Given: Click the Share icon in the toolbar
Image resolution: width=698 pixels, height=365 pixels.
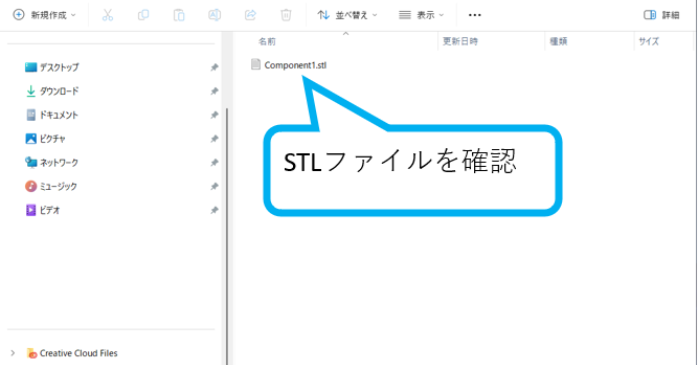Looking at the screenshot, I should [251, 15].
